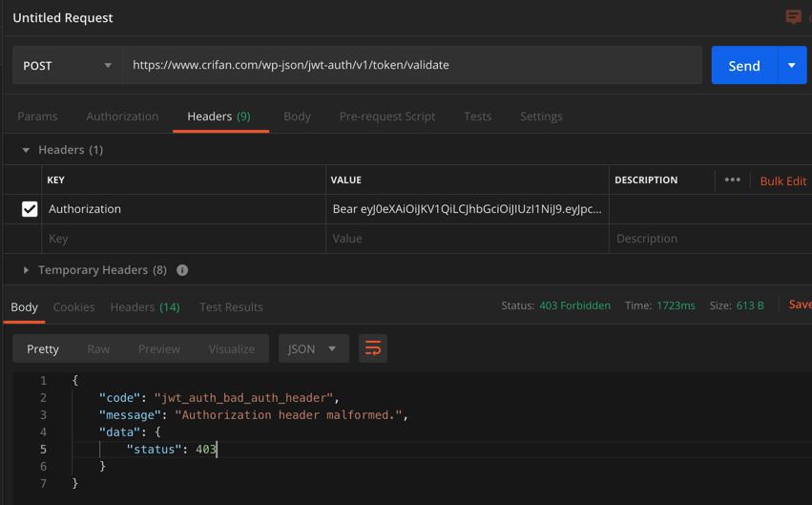This screenshot has width=812, height=505.
Task: Open the JSON format dropdown
Action: tap(312, 348)
